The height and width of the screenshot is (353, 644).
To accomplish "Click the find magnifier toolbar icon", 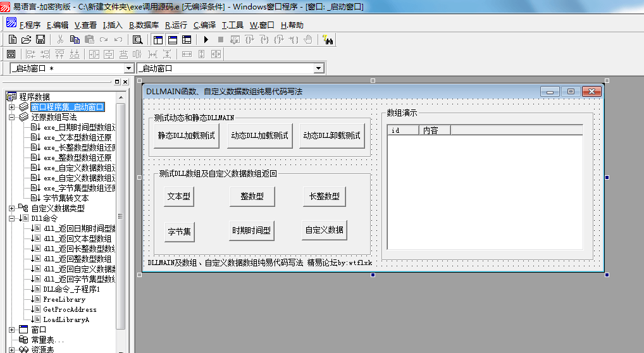I will click(137, 40).
